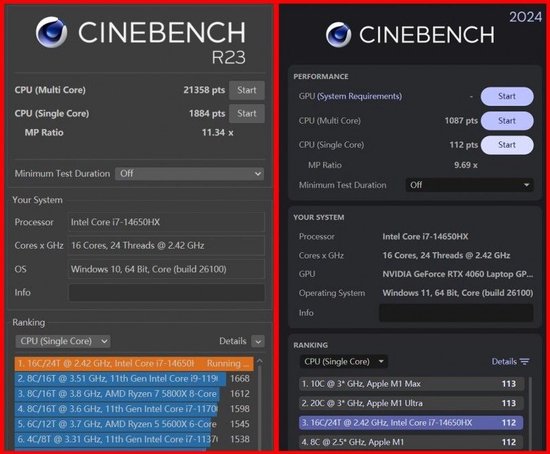550x454 pixels.
Task: Click the R23 ranking list scrollbar
Action: (260, 403)
